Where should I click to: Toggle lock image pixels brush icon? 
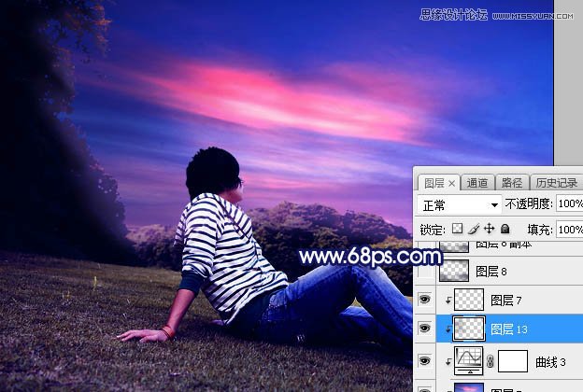[x=474, y=229]
